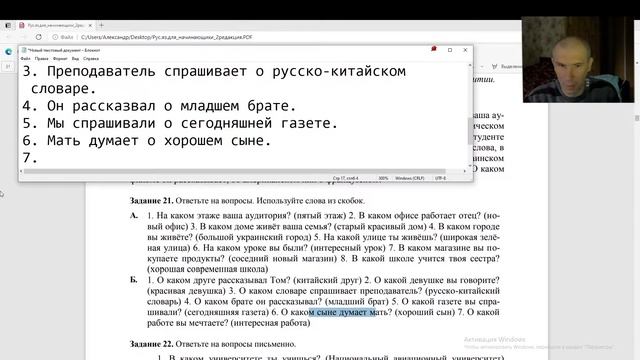Open the Справка menu in Notepad
Image resolution: width=640 pixels, height=360 pixels.
(x=91, y=59)
